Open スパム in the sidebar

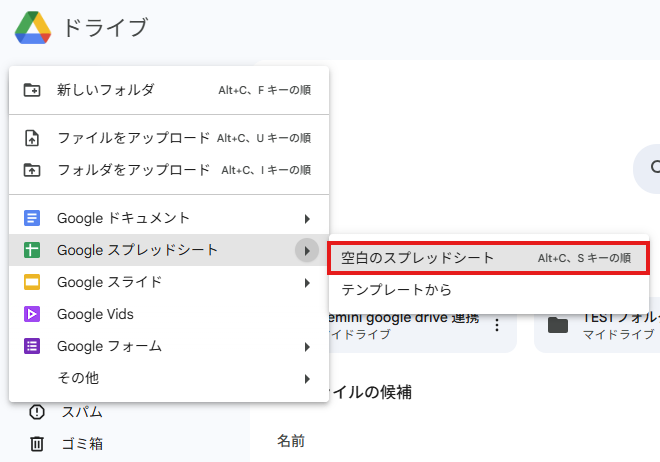82,412
